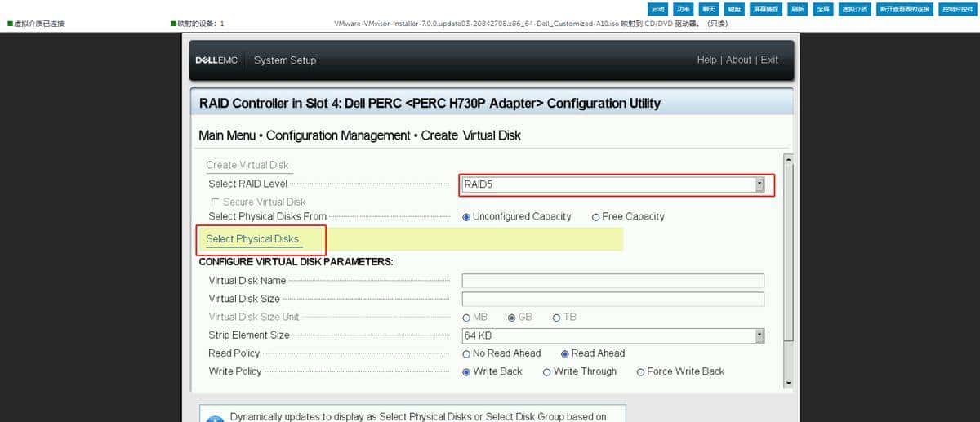
Task: Open the Help link in System Setup
Action: pos(706,60)
